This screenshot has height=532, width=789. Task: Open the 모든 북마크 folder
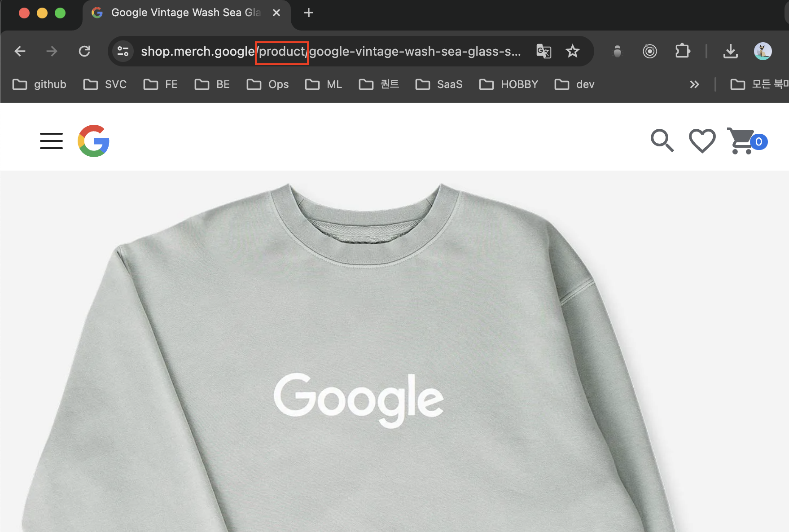(x=759, y=84)
